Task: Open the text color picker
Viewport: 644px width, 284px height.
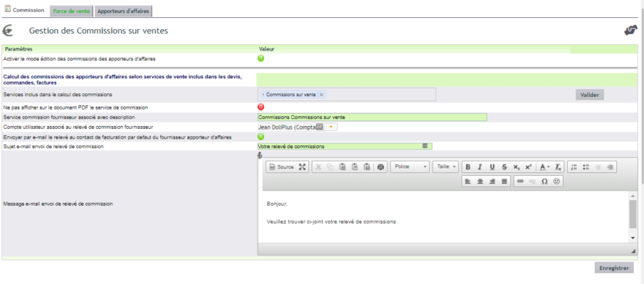Action: (x=545, y=167)
